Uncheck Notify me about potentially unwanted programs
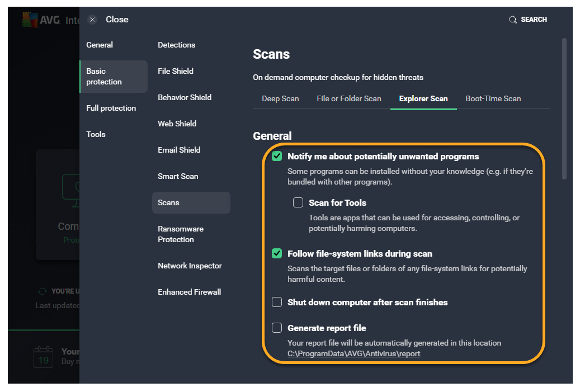The image size is (580, 392). (x=277, y=157)
